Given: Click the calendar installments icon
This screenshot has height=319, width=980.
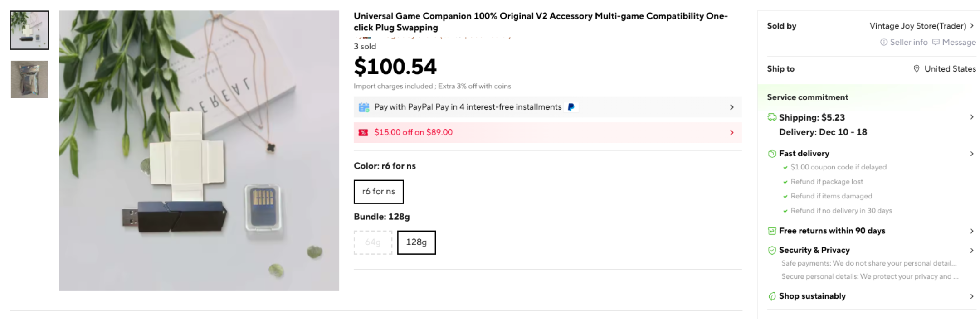Looking at the screenshot, I should 364,107.
